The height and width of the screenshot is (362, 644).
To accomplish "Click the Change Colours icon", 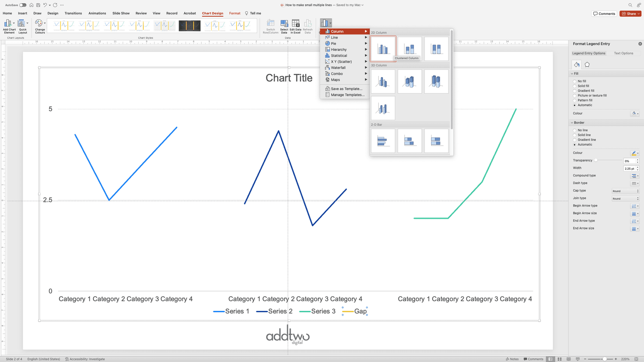I will [x=39, y=27].
